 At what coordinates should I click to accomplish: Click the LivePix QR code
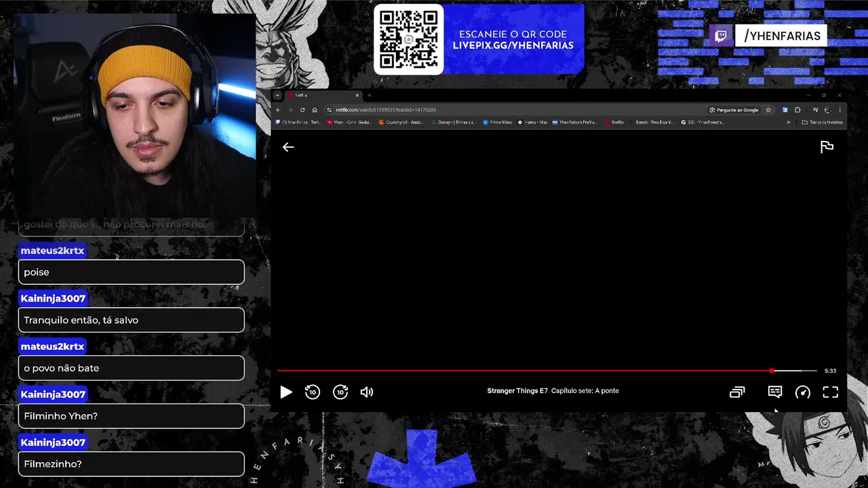pyautogui.click(x=409, y=39)
